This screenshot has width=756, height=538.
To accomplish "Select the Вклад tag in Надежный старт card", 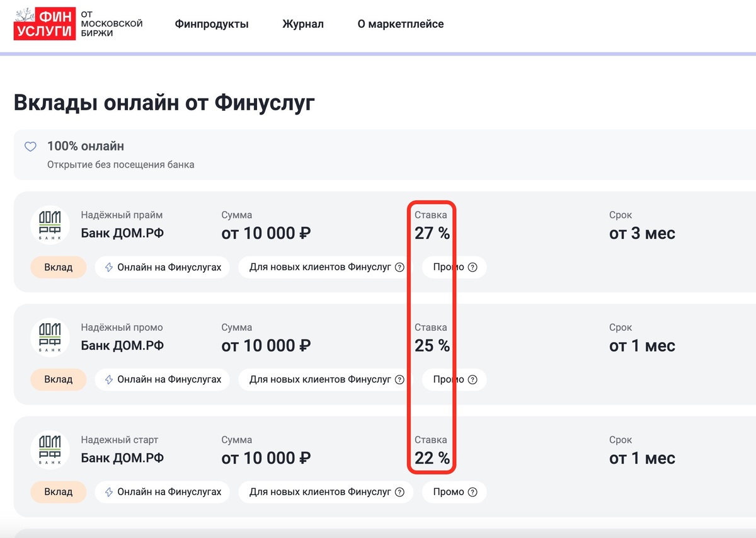I will [58, 492].
